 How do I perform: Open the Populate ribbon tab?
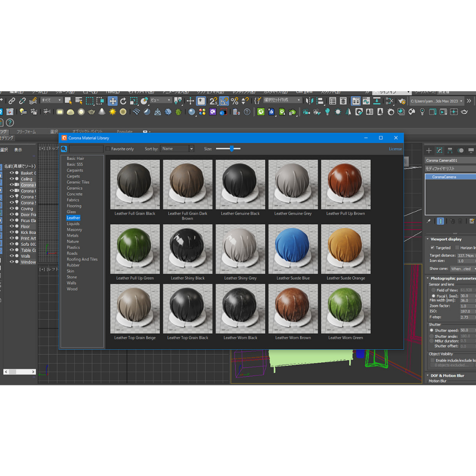coord(125,132)
